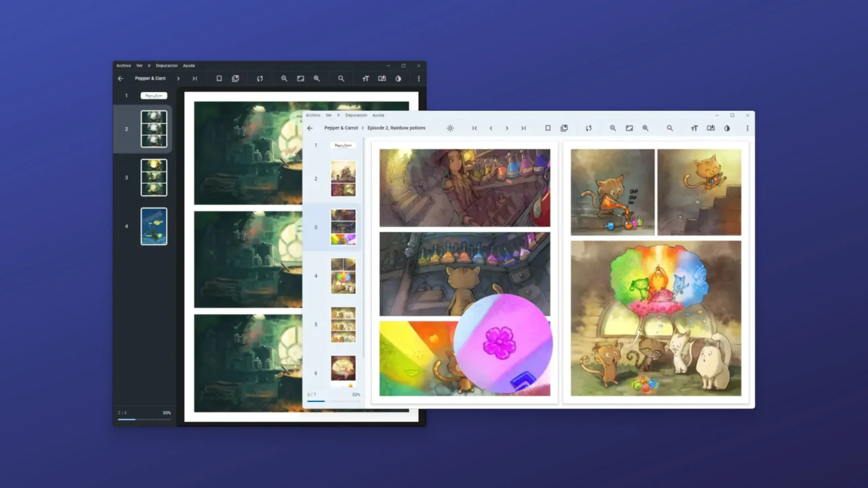Click the 3 / 7 page counter
The width and height of the screenshot is (868, 488).
tap(311, 395)
